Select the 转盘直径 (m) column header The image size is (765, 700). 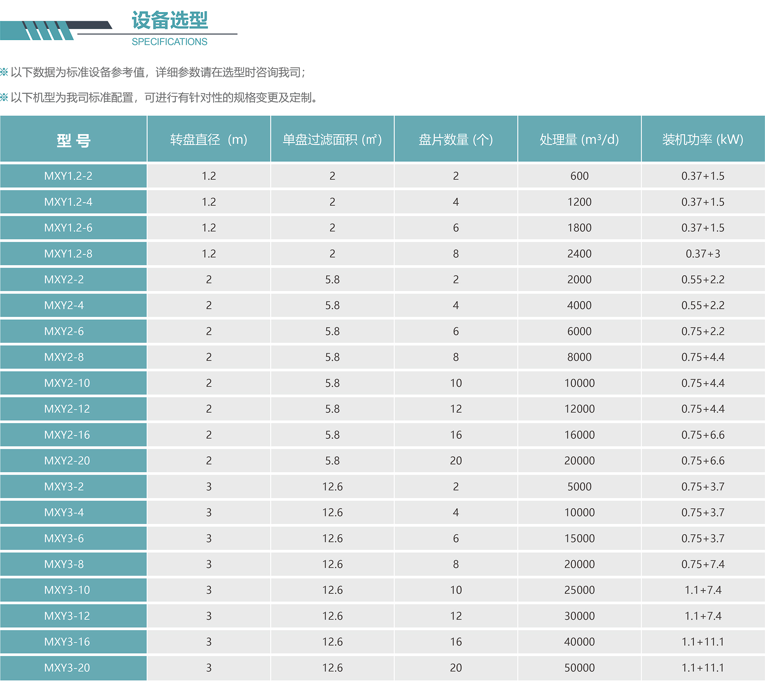coord(208,139)
